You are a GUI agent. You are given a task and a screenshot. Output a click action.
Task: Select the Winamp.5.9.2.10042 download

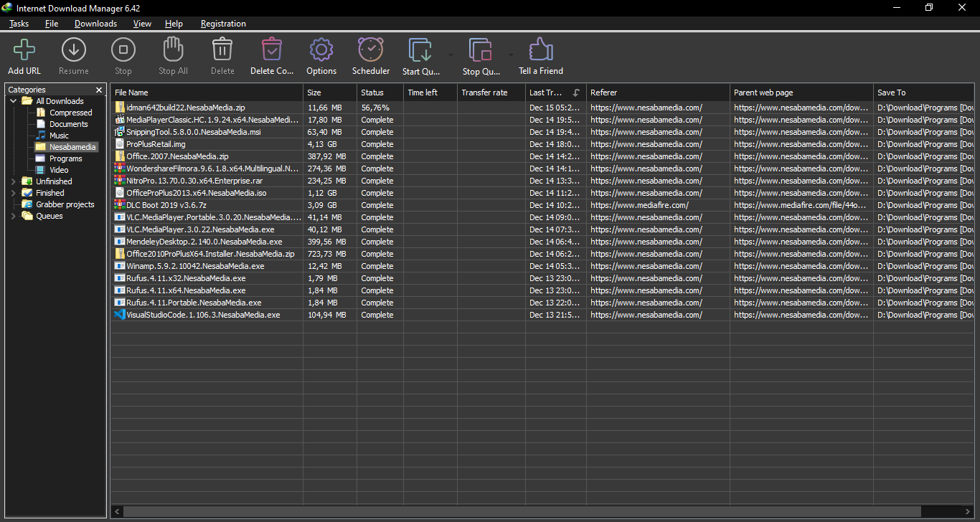[x=542, y=266]
